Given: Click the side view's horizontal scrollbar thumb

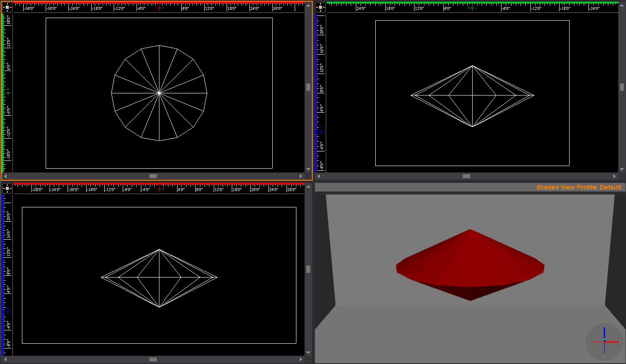Looking at the screenshot, I should pyautogui.click(x=466, y=176).
